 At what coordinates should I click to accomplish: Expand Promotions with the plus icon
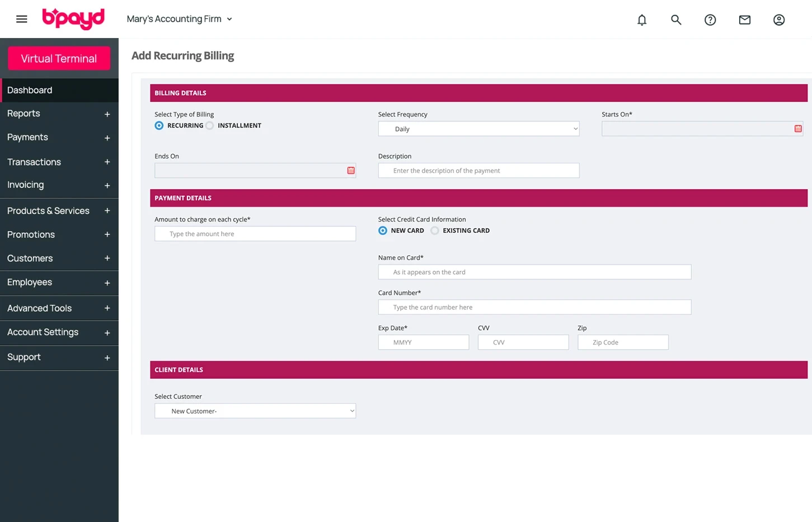point(107,234)
